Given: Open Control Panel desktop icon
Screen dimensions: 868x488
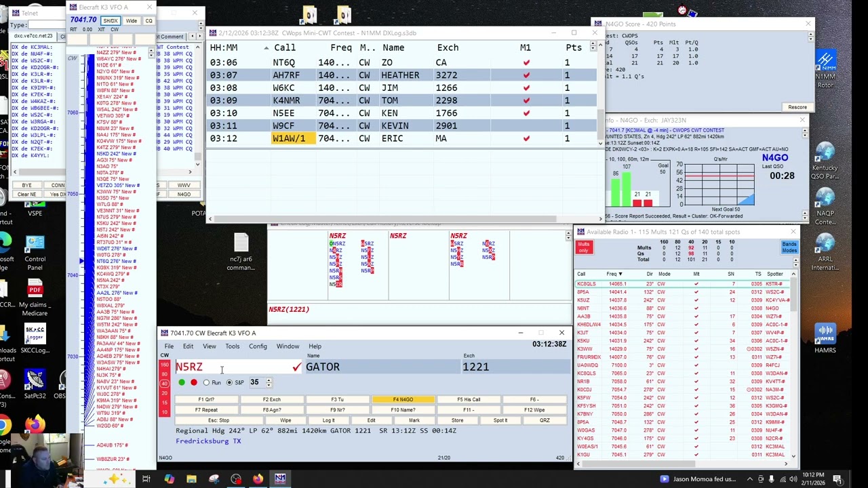Looking at the screenshot, I should tap(35, 252).
